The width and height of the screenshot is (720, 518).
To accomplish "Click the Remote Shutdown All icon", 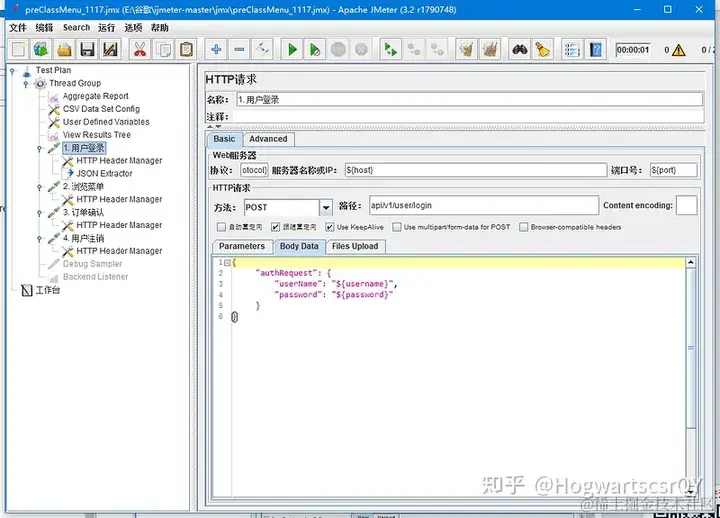I will [437, 49].
